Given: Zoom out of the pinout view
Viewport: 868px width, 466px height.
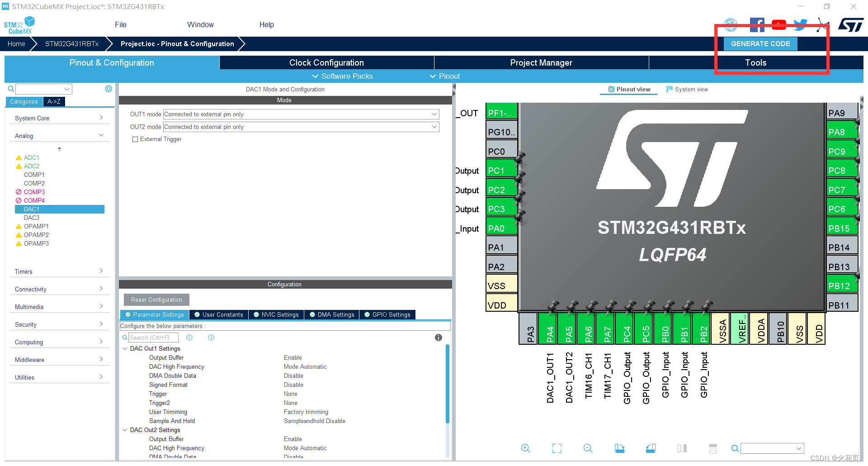Looking at the screenshot, I should tap(588, 448).
